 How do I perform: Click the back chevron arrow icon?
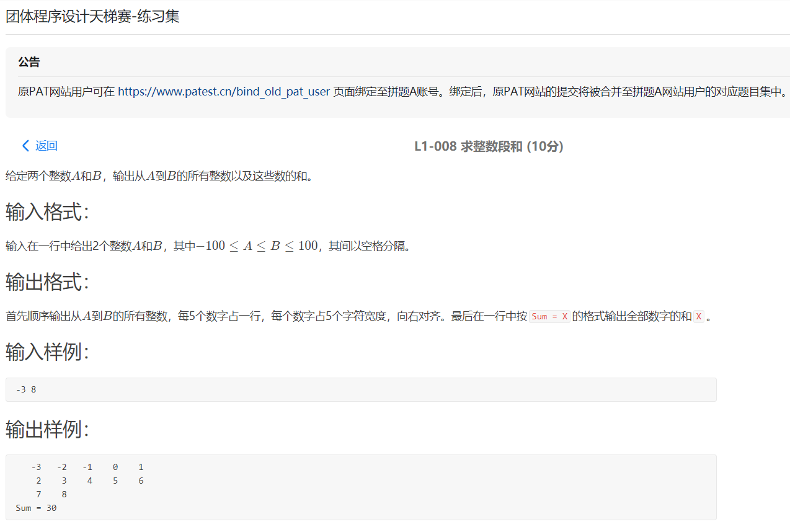click(25, 146)
